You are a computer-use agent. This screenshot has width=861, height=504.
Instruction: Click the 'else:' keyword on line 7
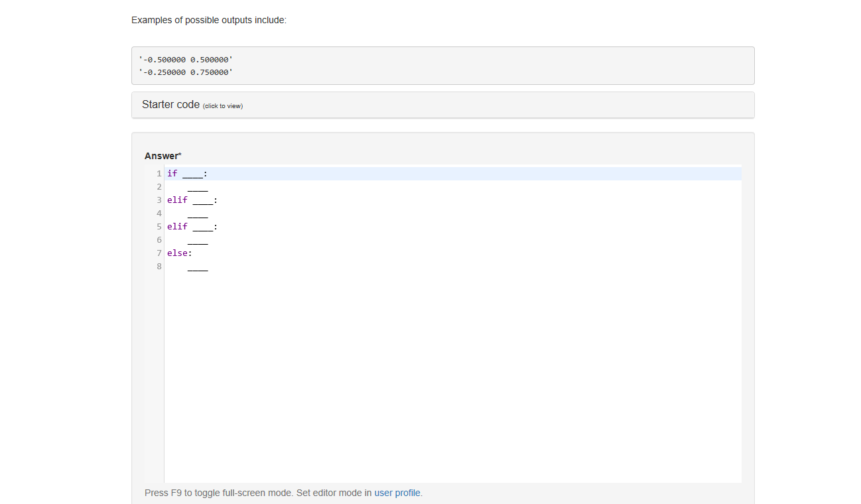tap(178, 253)
